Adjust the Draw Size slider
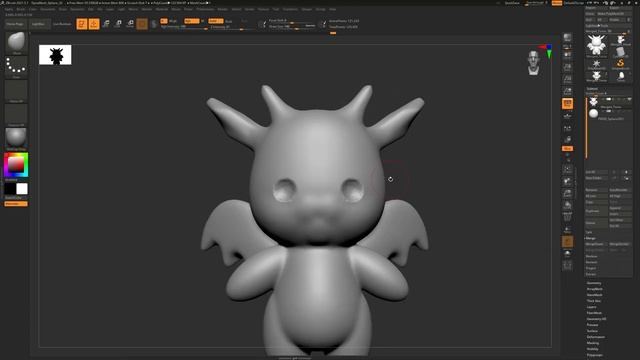 click(x=291, y=27)
